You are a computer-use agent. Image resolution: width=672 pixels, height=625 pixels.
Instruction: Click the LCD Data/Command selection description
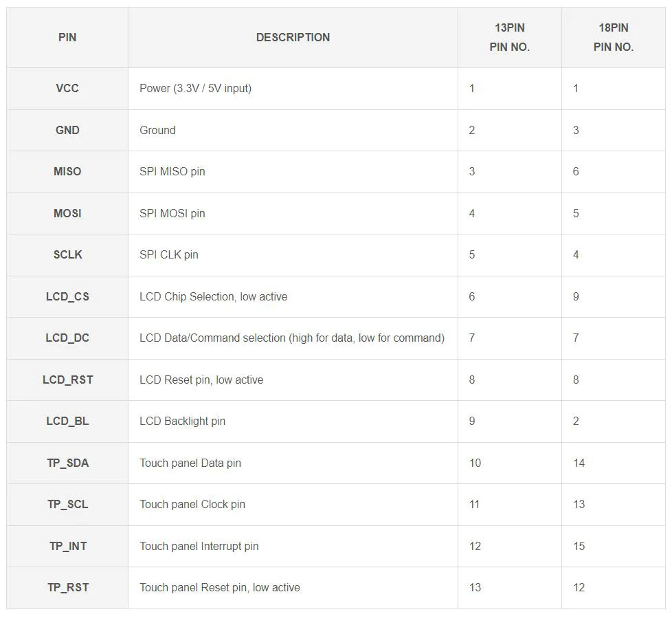coord(292,338)
